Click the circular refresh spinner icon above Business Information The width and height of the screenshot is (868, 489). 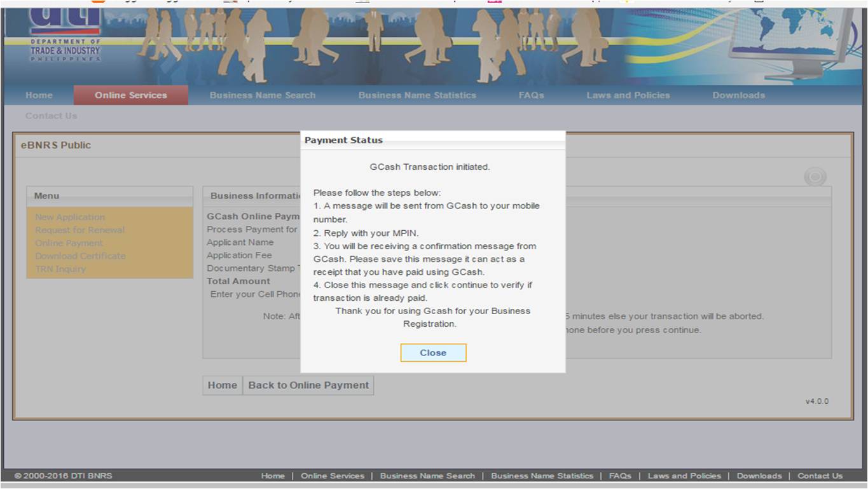pos(815,177)
